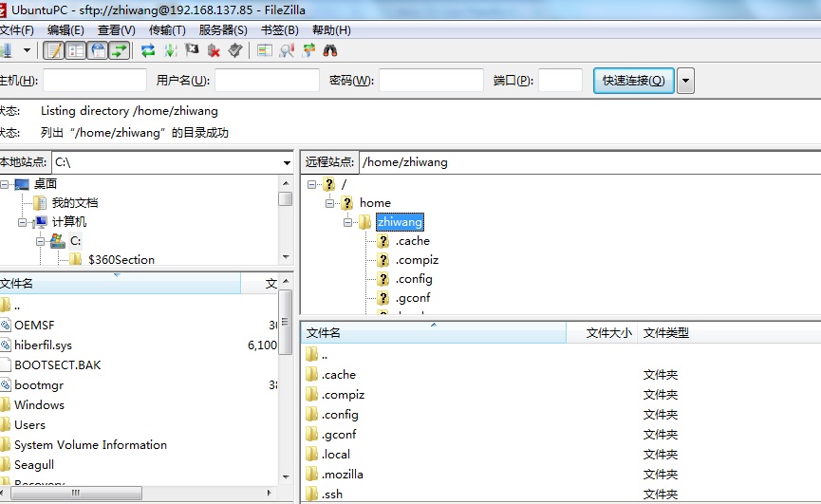Select the .ssh folder in remote list
The image size is (821, 504).
(331, 495)
